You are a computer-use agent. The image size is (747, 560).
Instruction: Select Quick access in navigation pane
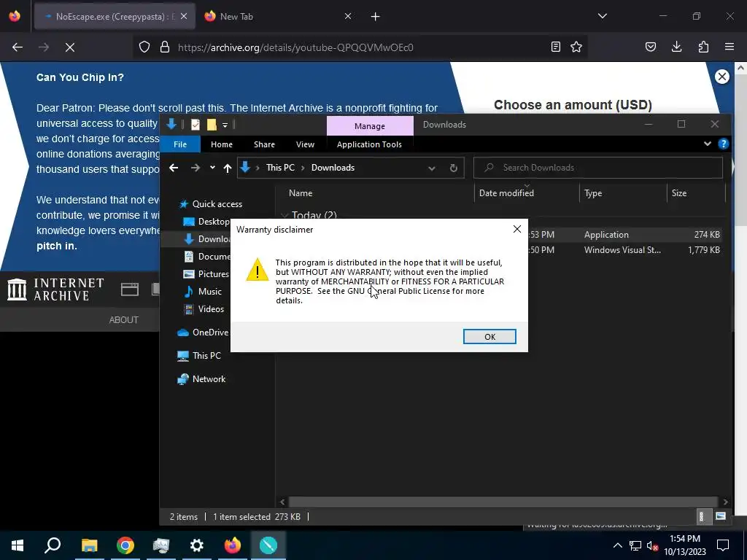click(x=217, y=204)
